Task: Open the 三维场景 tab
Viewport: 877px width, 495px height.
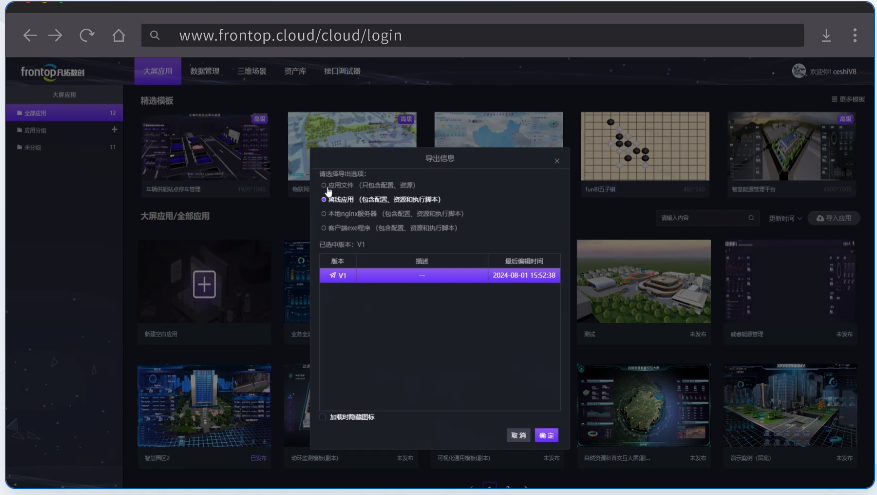Action: pos(252,71)
